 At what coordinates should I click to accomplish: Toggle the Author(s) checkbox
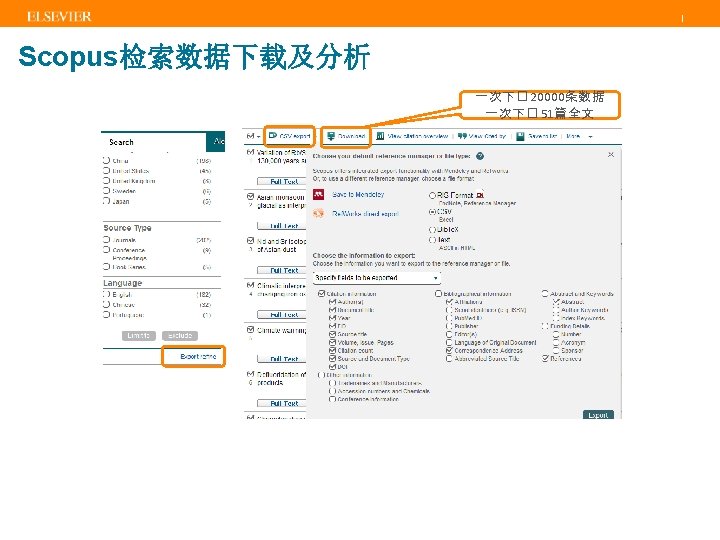click(332, 302)
